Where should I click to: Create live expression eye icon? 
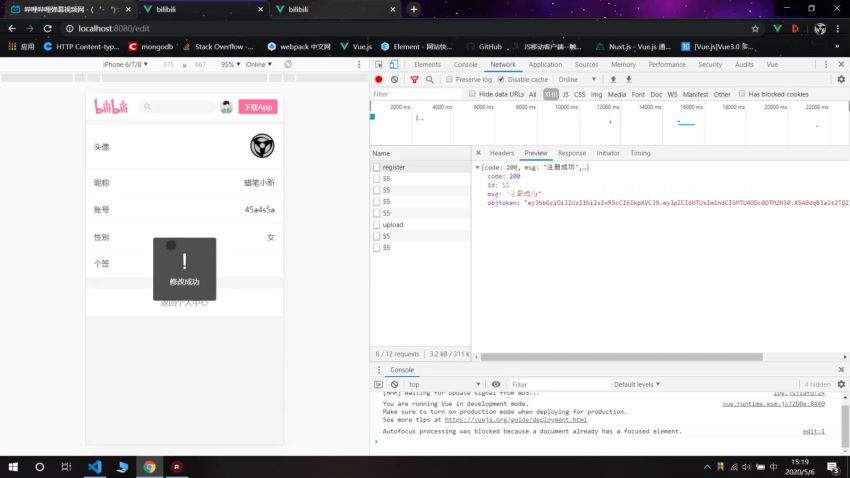point(495,384)
